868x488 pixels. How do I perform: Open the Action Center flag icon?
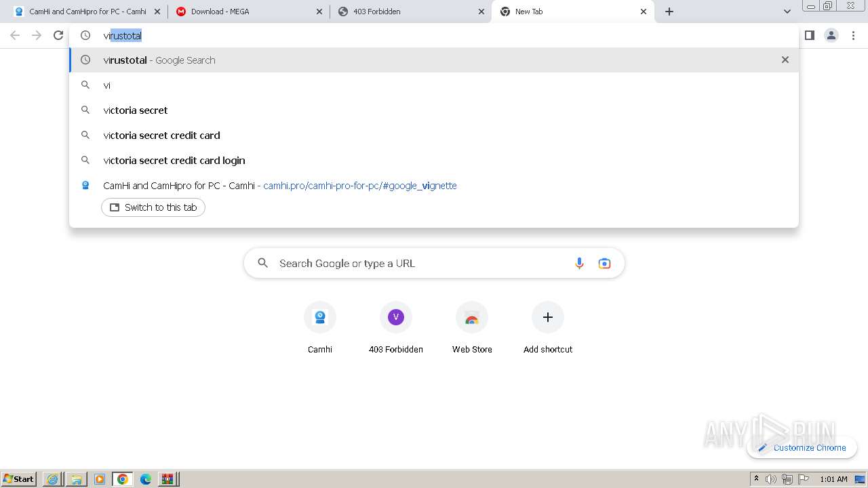pos(804,479)
